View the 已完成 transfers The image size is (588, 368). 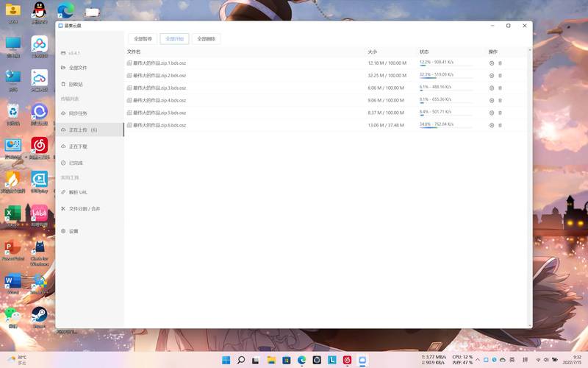(76, 163)
